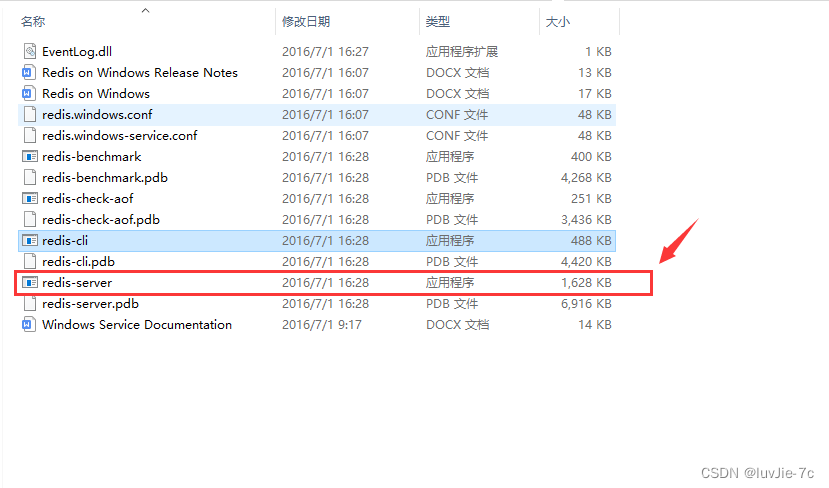Click the file icon for redis-cli.pdb

click(30, 261)
